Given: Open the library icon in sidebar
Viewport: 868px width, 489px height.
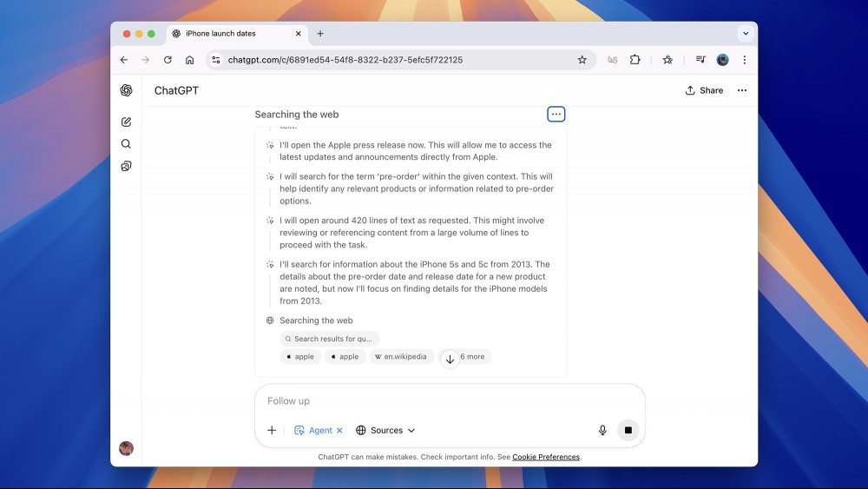Looking at the screenshot, I should [x=126, y=166].
